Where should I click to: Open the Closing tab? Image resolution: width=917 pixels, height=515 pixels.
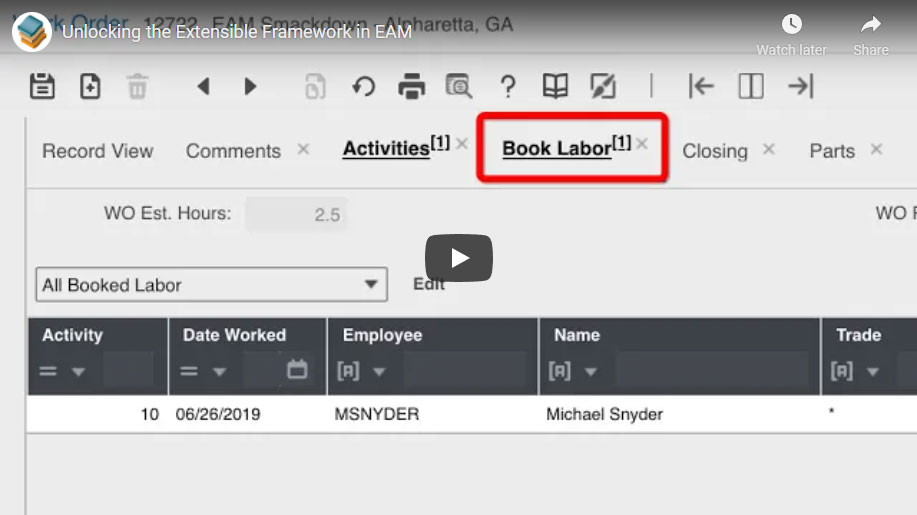coord(715,151)
